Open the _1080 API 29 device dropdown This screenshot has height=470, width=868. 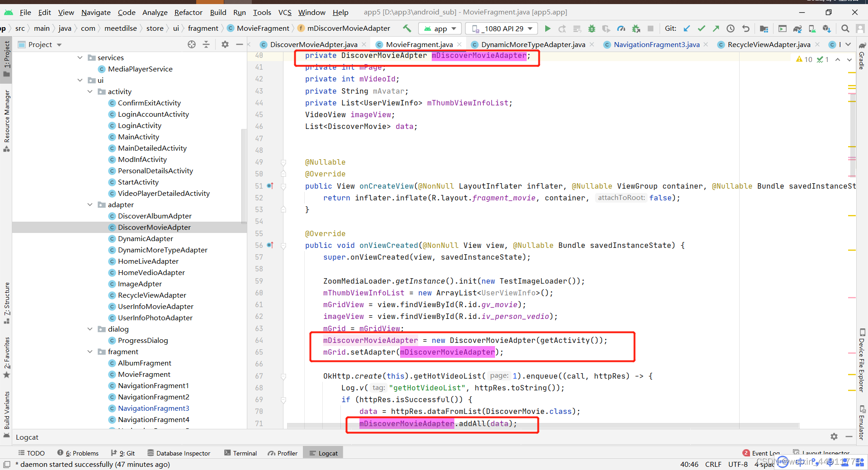502,28
